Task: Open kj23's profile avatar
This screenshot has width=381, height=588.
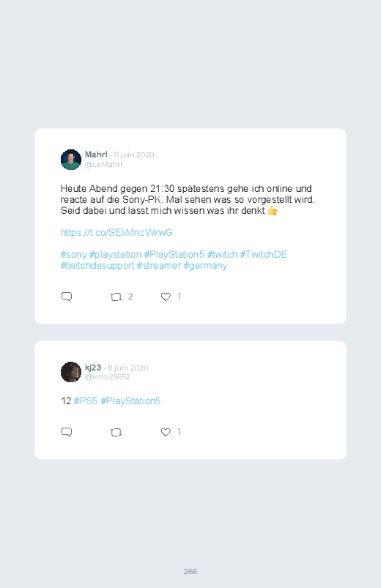Action: tap(71, 372)
